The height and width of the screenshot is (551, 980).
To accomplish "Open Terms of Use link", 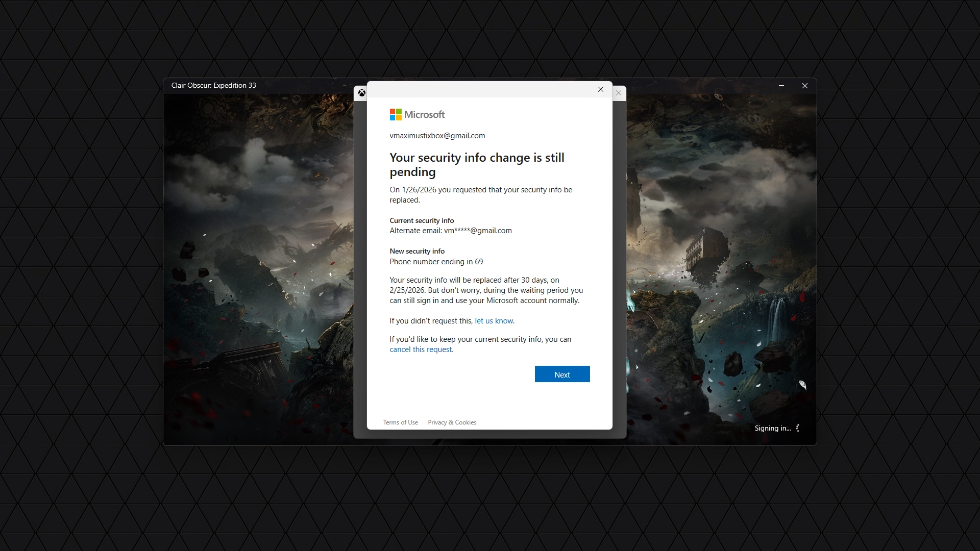I will (x=401, y=422).
